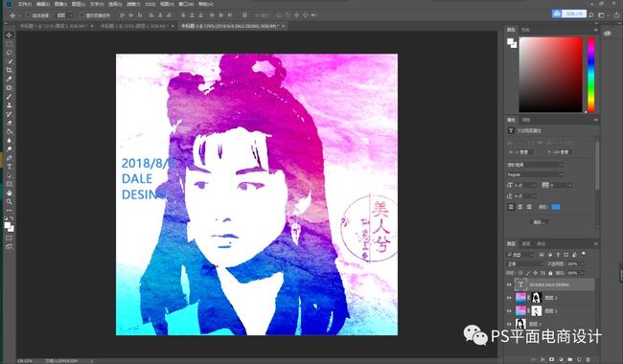The width and height of the screenshot is (623, 364).
Task: Toggle lock position for the layer
Action: 535,273
